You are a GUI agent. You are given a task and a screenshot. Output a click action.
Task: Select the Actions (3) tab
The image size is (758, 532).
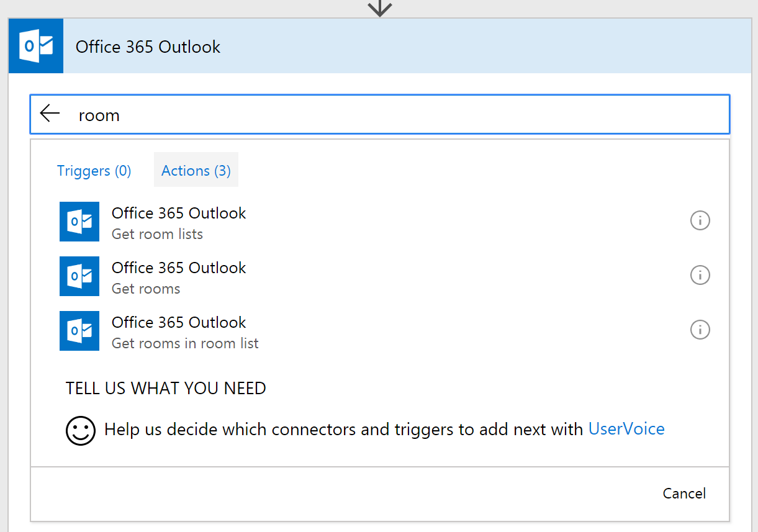196,171
